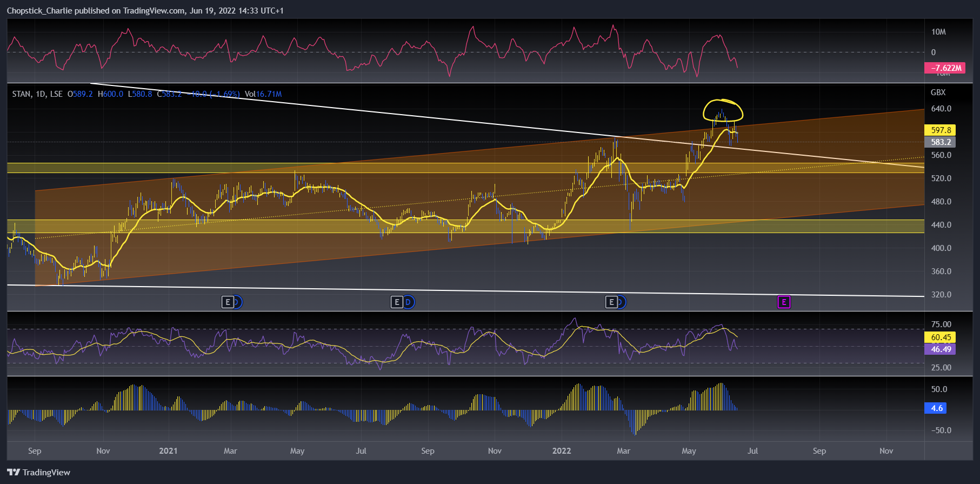
Task: Click the low value L580.8
Action: coord(140,94)
